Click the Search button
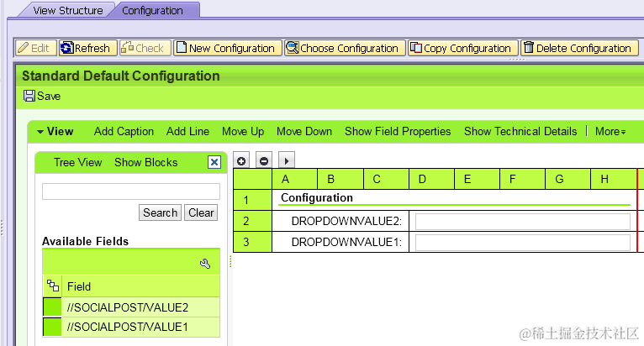 pyautogui.click(x=160, y=212)
